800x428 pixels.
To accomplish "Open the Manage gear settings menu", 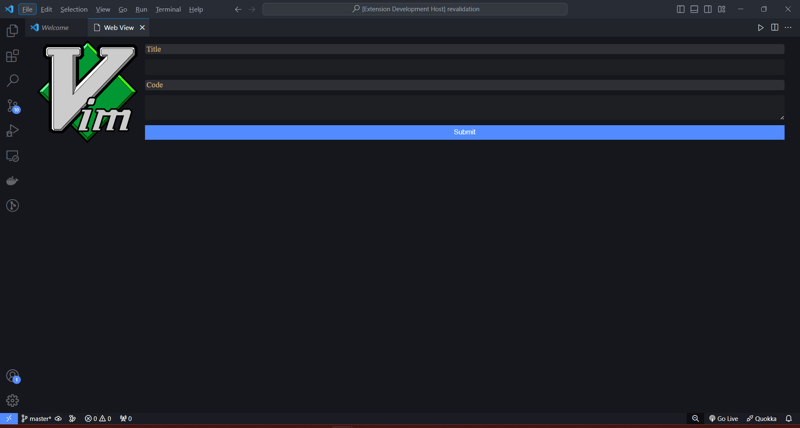I will [12, 400].
